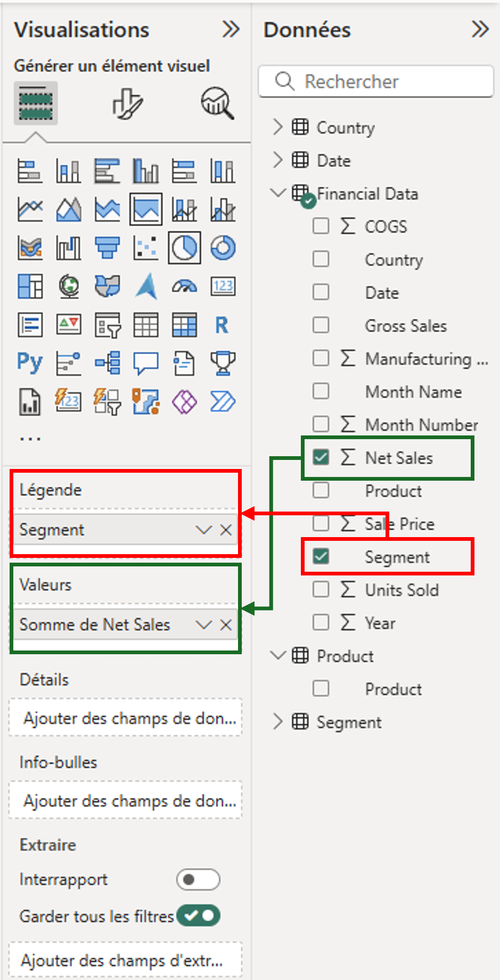Screen dimensions: 500x980
Task: Open dropdown for Somme de Net Sales
Action: click(x=203, y=624)
